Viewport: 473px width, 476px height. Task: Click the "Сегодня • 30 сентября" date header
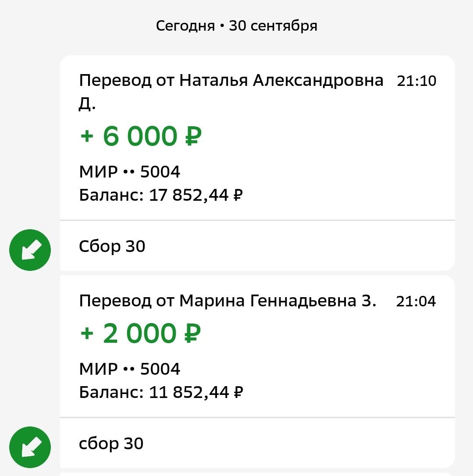pos(236,26)
